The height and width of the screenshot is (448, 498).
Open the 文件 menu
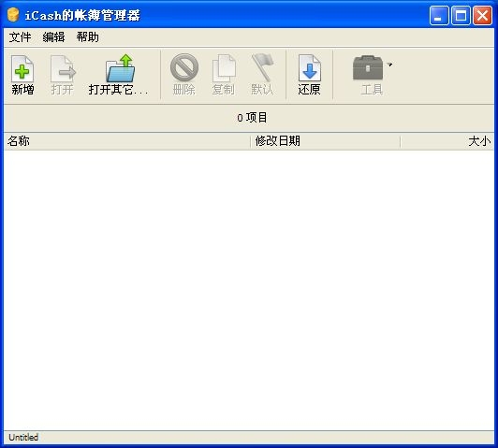[x=20, y=37]
